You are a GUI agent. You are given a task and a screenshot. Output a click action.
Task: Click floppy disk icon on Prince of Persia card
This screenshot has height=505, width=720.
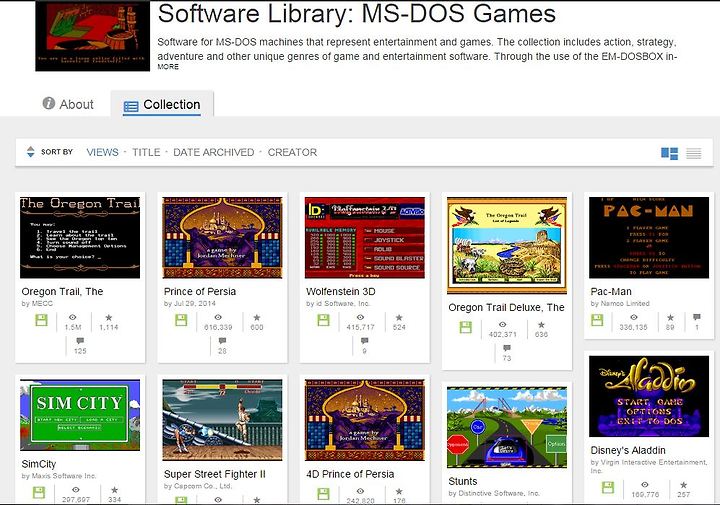click(181, 320)
